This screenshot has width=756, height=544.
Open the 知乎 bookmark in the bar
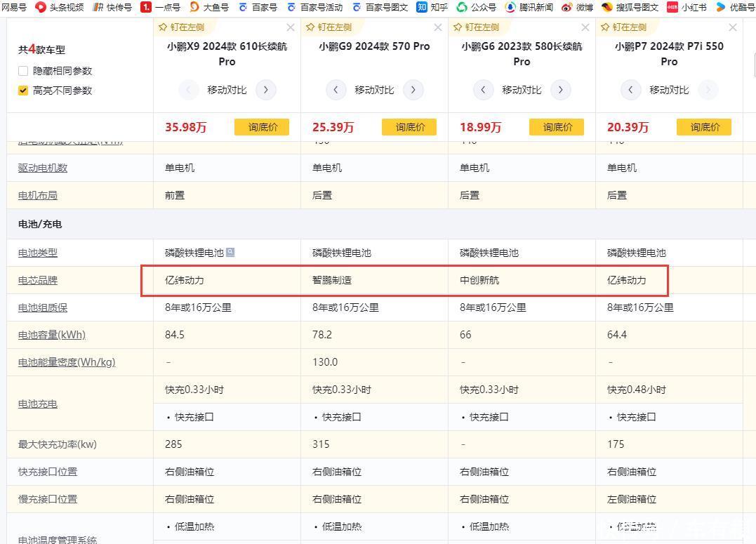(432, 7)
